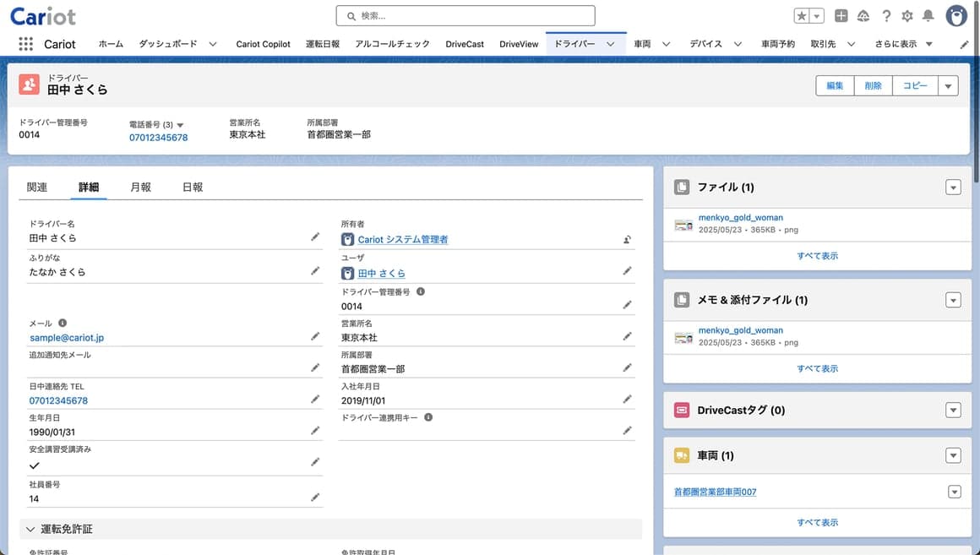Edit the ドライバー名 field pencil

[315, 237]
